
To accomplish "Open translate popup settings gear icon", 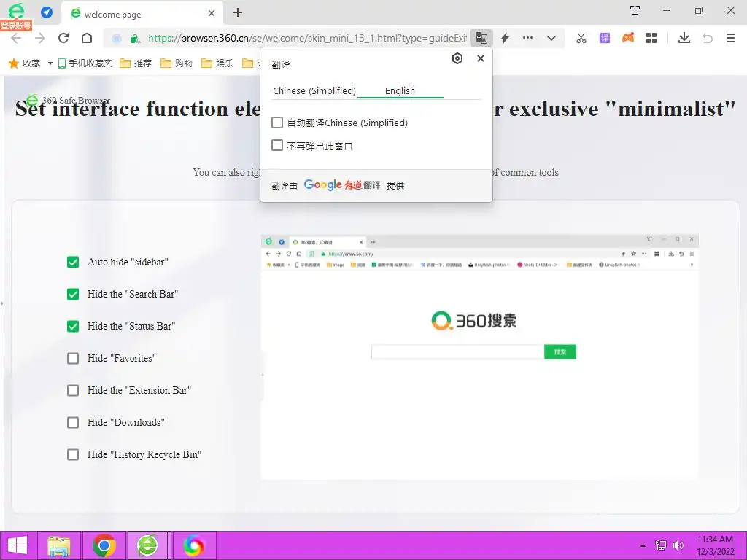I will [457, 58].
